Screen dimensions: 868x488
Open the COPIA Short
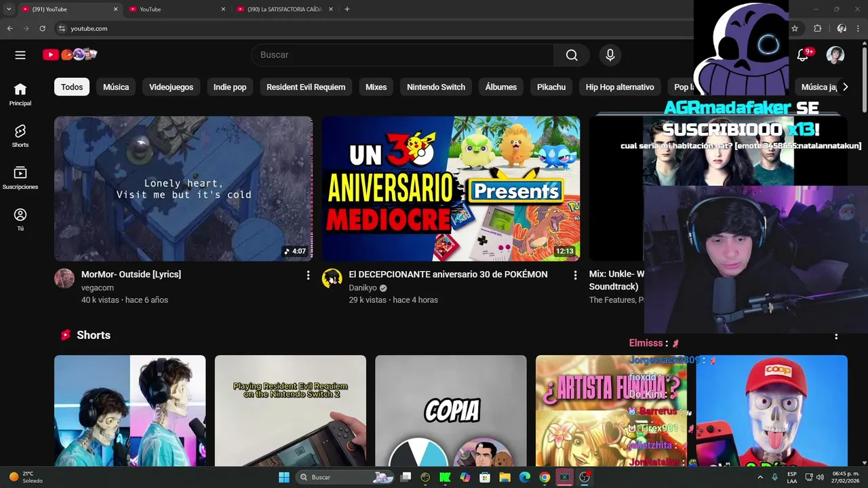(450, 411)
